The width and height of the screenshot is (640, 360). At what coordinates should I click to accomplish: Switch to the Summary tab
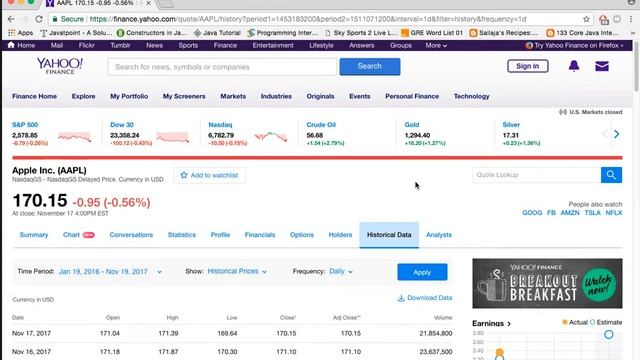34,235
